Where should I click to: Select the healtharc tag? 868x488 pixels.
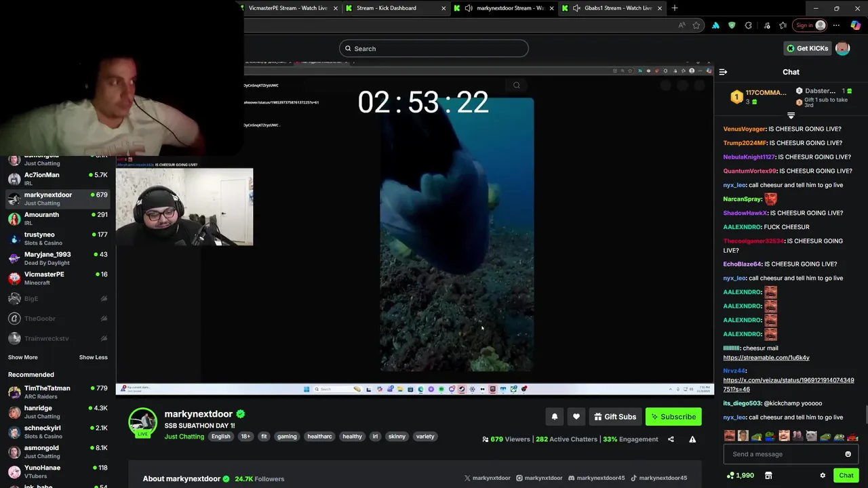pos(319,436)
